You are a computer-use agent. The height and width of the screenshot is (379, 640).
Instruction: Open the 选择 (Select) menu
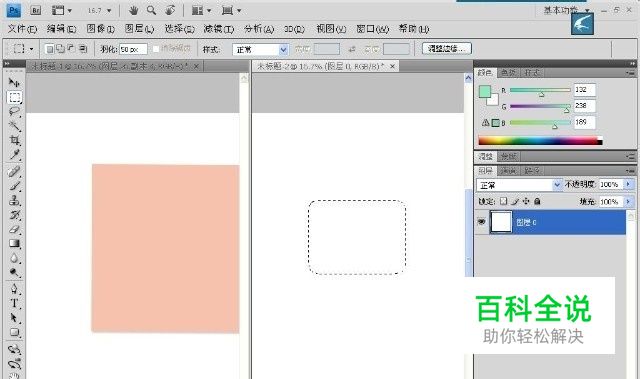179,29
